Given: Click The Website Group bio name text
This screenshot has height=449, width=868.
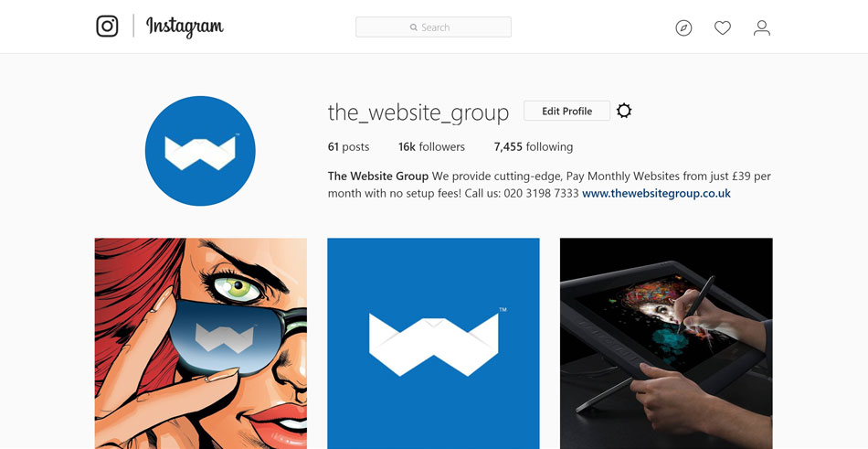Looking at the screenshot, I should [x=378, y=176].
